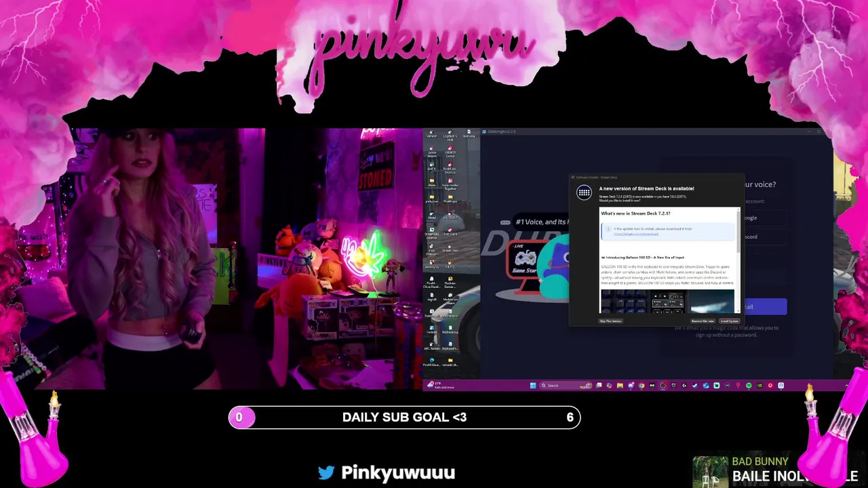Open Spotify from taskbar
Image resolution: width=868 pixels, height=488 pixels.
click(749, 386)
